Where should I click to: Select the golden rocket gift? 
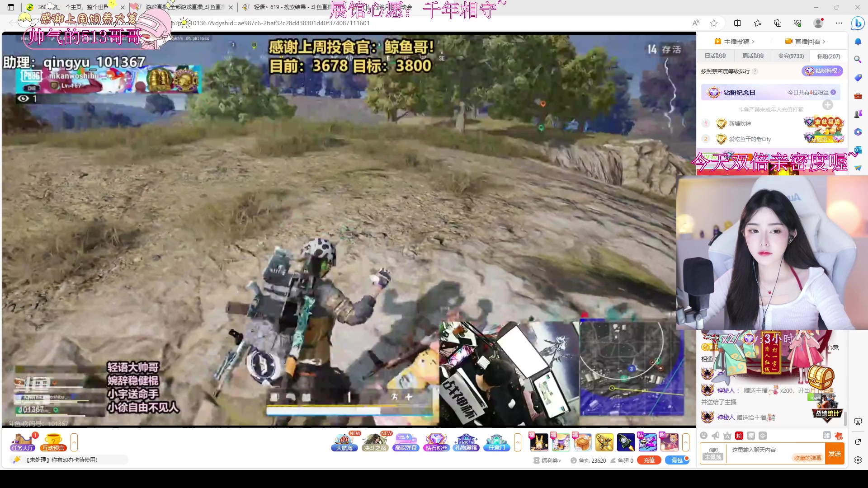(604, 442)
